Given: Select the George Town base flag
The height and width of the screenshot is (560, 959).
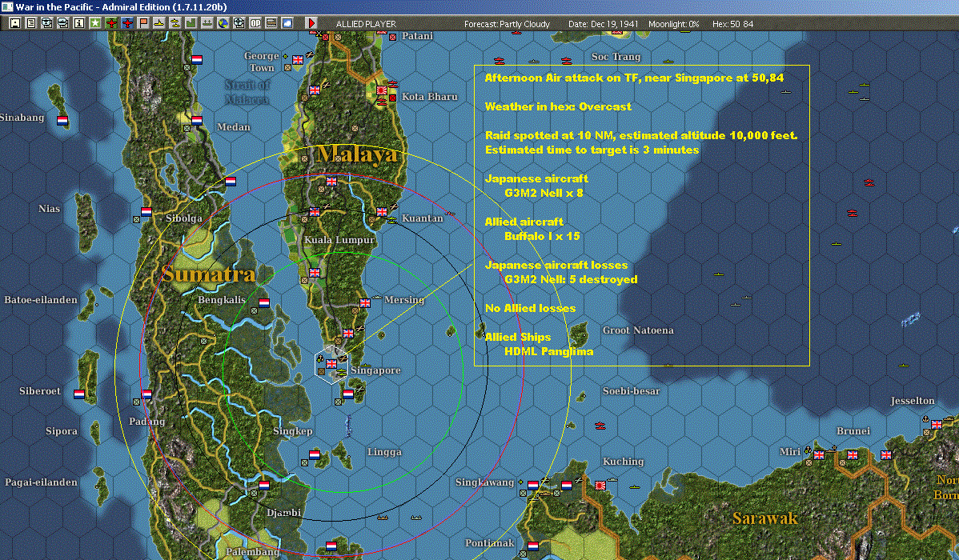Looking at the screenshot, I should coord(298,60).
